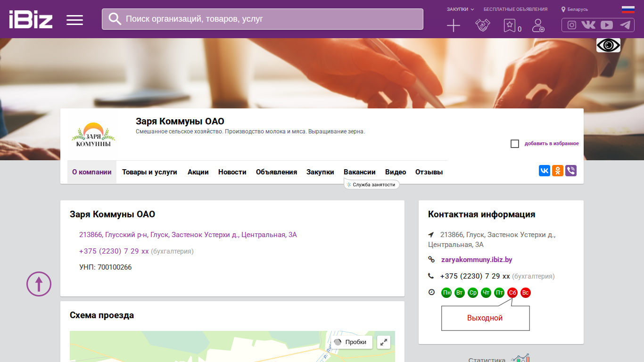This screenshot has height=362, width=644.
Task: Open the Акции tab
Action: point(198,172)
